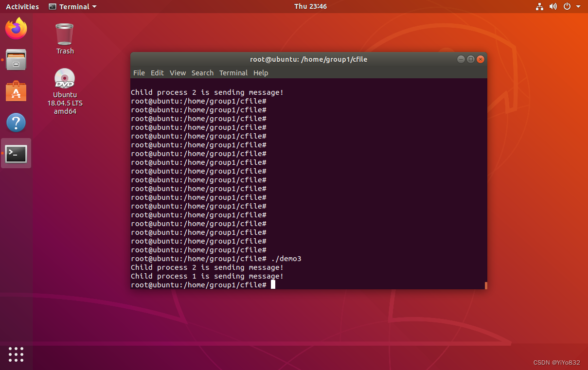Click the terminal prompt next to the cursor
Viewport: 588px width, 370px height.
[272, 284]
